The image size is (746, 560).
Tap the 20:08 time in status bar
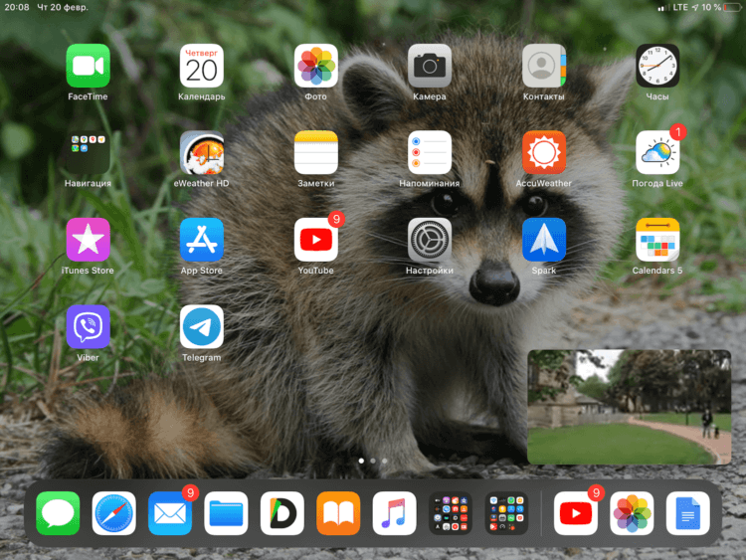pos(17,7)
